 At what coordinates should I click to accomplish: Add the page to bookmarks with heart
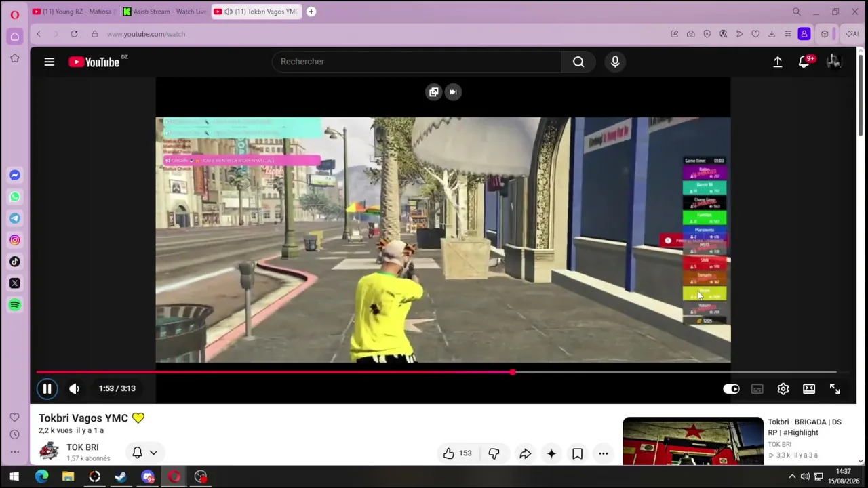[x=755, y=34]
